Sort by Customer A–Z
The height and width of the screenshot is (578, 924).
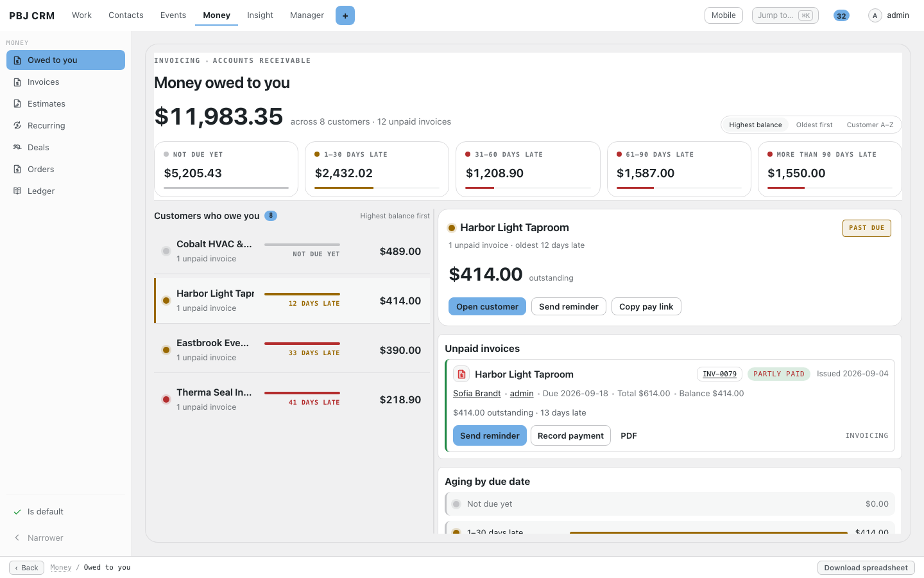pos(870,125)
